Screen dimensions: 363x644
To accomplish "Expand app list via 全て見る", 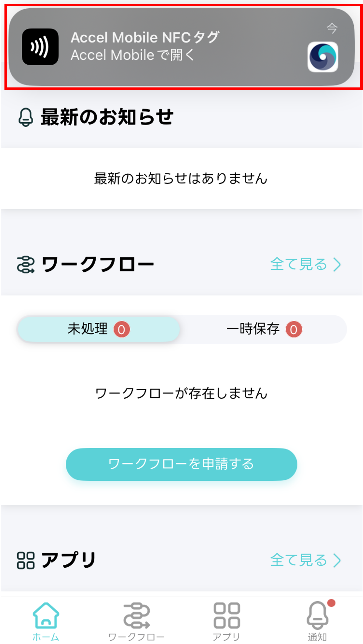I will click(x=299, y=560).
